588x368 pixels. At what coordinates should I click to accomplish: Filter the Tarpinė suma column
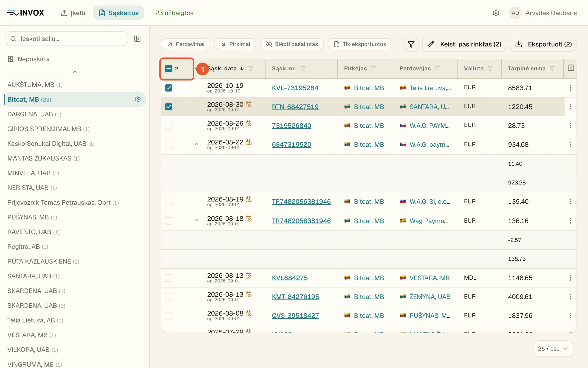pyautogui.click(x=552, y=69)
